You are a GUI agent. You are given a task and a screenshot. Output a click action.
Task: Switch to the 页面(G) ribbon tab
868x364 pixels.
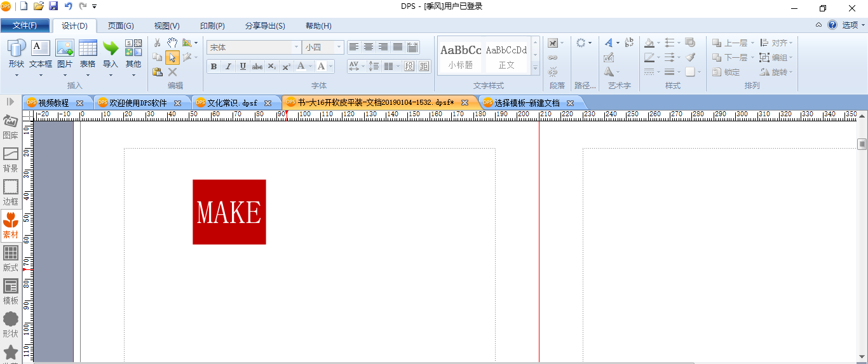[x=121, y=26]
